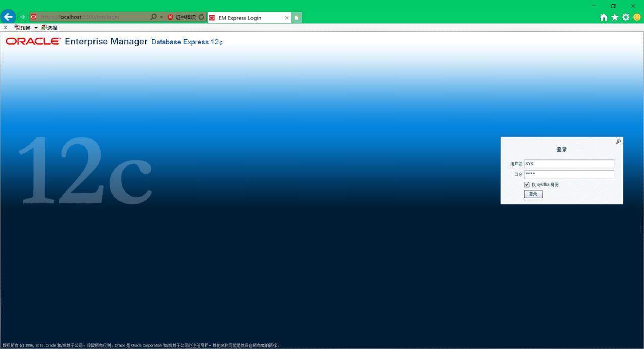Screen dimensions: 644x349
Task: Expand the address bar dropdown arrow
Action: coord(162,17)
